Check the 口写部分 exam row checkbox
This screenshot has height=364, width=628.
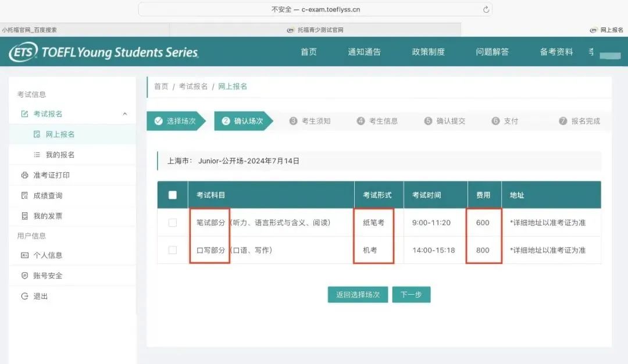click(x=173, y=250)
